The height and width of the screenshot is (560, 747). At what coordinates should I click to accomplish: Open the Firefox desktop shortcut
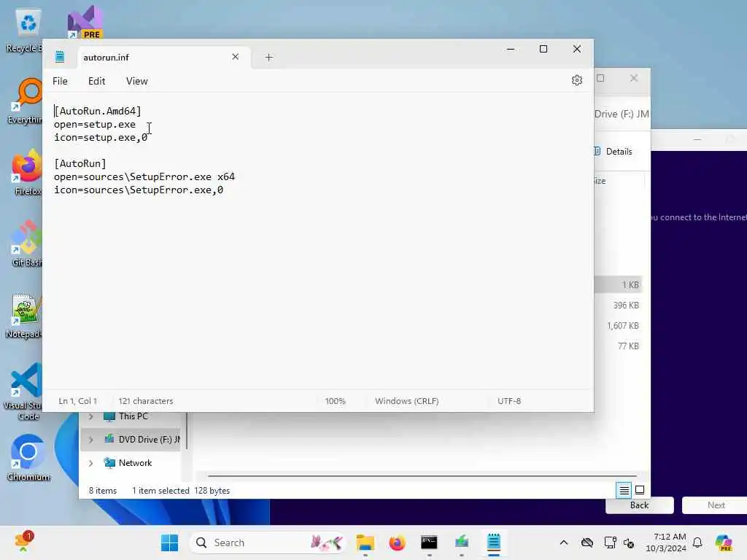(27, 172)
